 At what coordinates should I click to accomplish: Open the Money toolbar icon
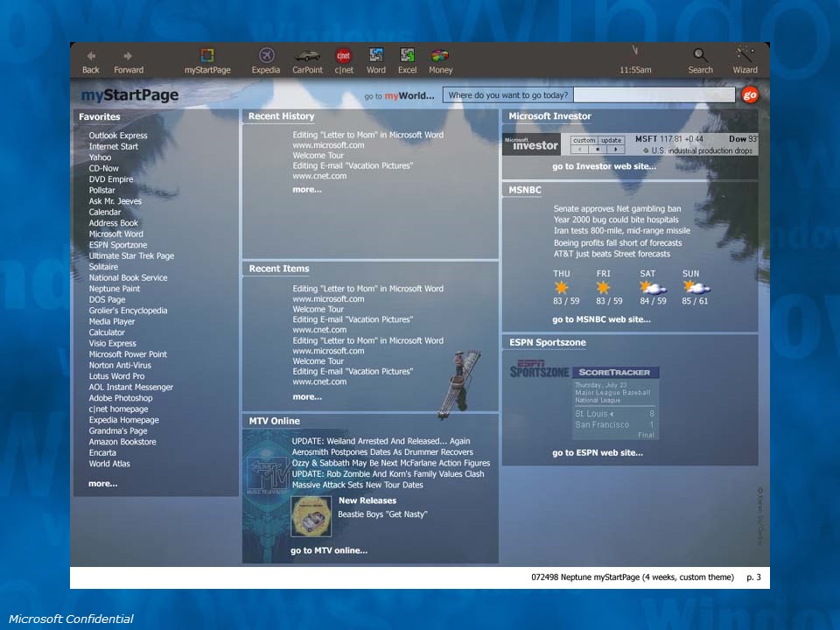[440, 56]
